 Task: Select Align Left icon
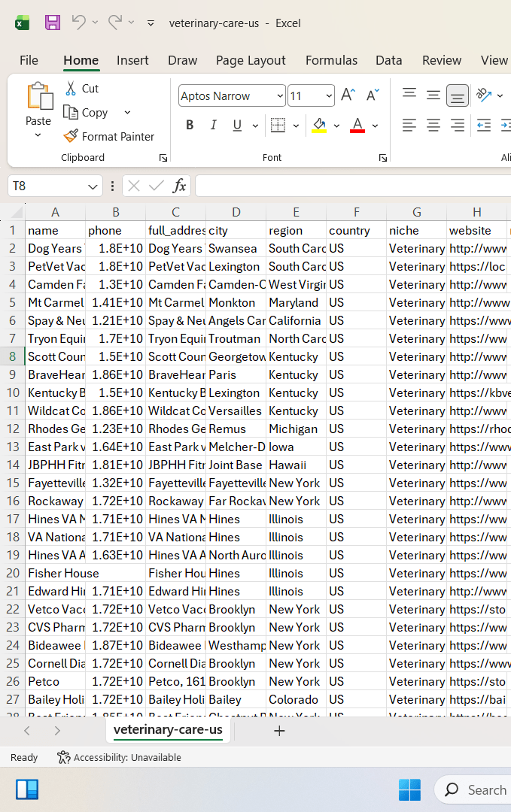click(409, 125)
